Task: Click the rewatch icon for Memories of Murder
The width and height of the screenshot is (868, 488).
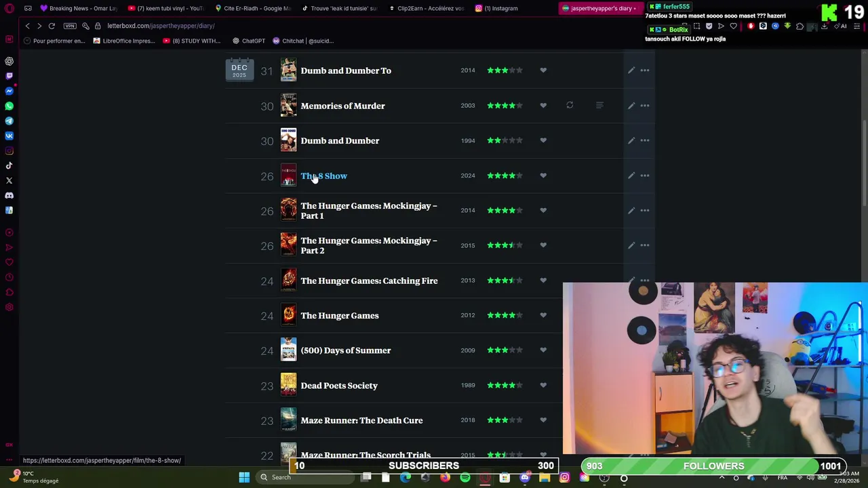Action: pos(570,106)
